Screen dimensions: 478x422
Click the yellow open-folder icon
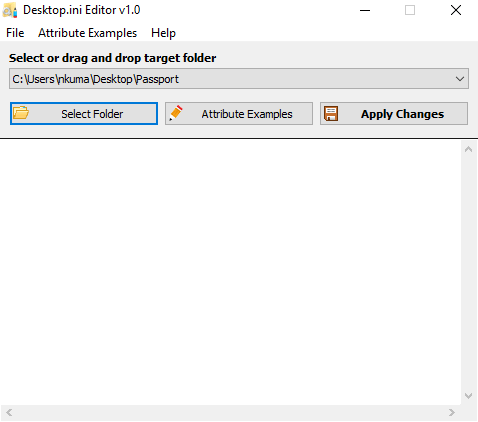click(21, 113)
